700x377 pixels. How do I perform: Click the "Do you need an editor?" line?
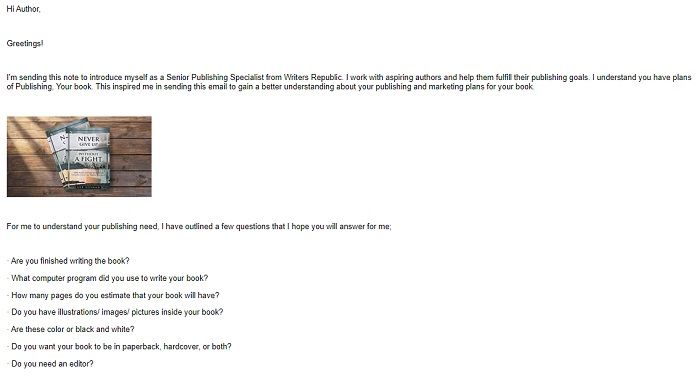click(x=52, y=364)
